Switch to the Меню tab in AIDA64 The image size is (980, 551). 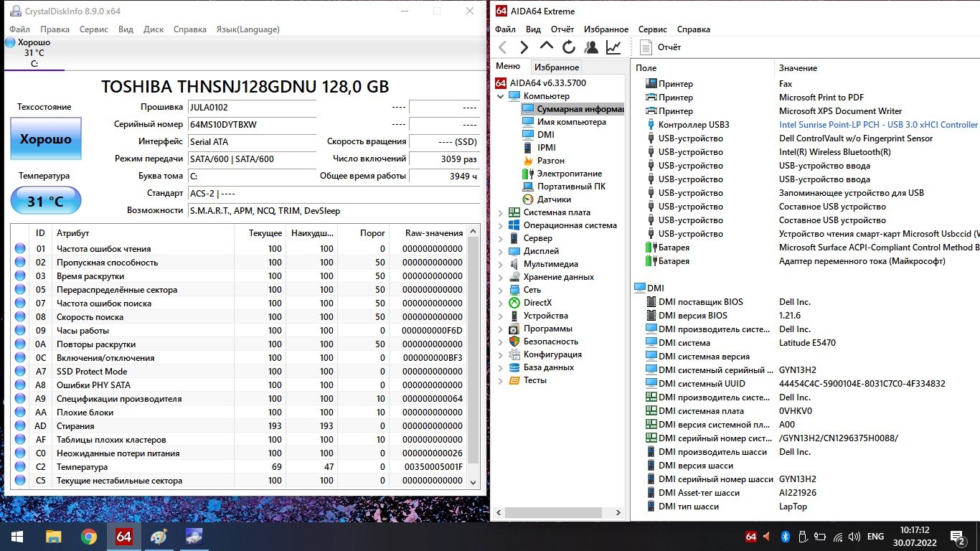[508, 66]
